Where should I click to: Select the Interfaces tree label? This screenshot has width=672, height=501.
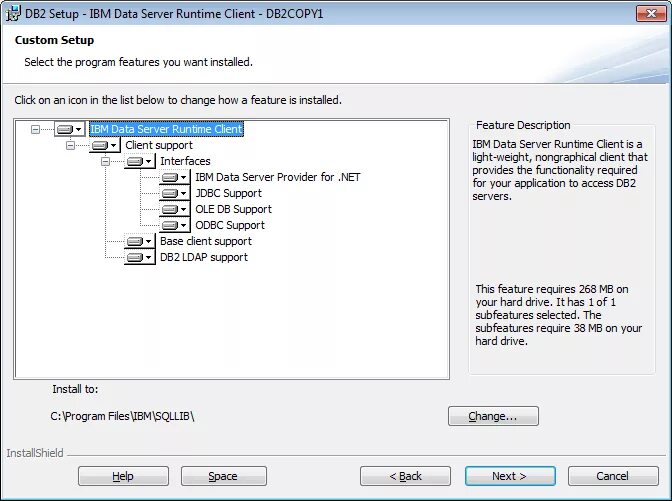click(185, 161)
